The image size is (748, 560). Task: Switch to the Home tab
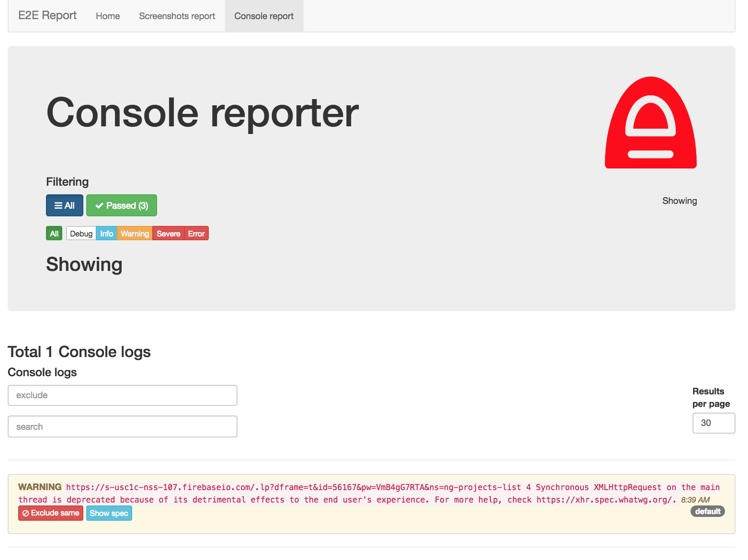[107, 16]
